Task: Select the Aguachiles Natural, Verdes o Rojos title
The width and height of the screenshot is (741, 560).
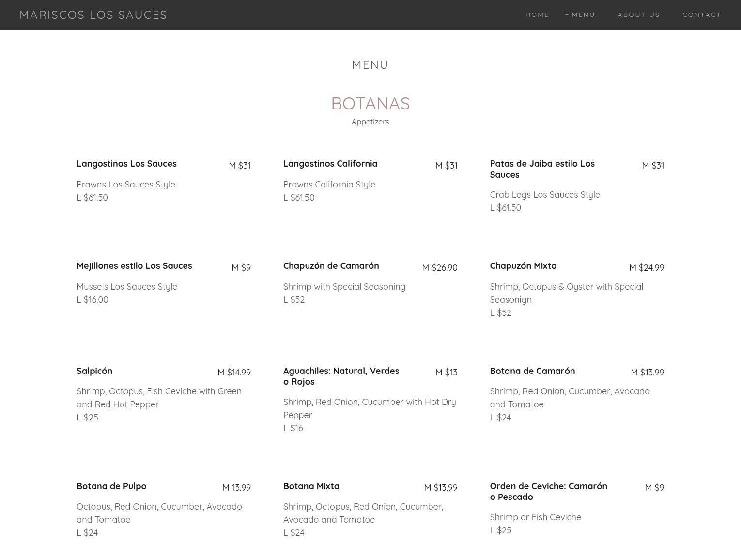Action: [341, 376]
